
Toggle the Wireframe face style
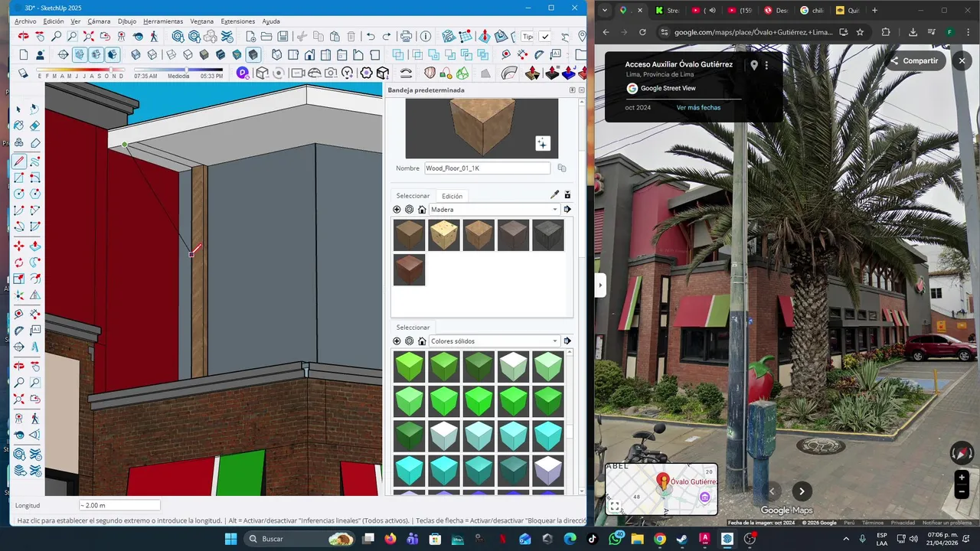click(x=171, y=54)
